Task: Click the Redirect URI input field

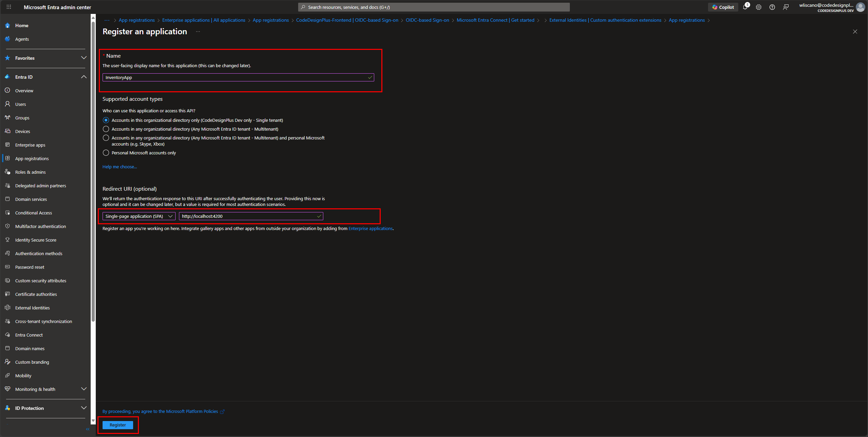Action: point(251,216)
